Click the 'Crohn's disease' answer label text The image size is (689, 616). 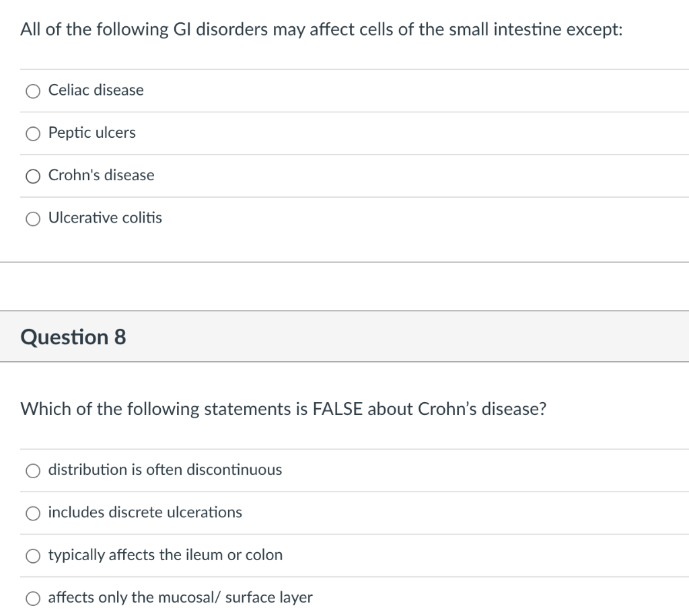[101, 175]
